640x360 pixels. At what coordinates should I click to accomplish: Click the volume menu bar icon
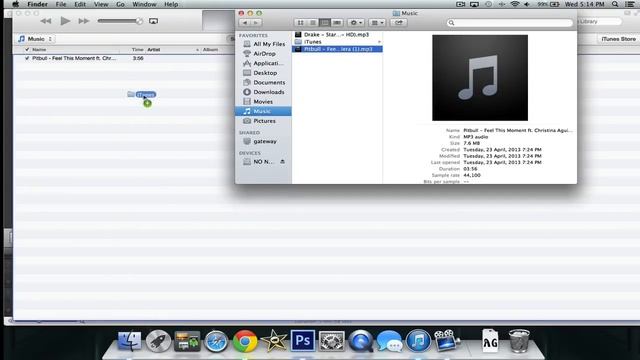527,4
